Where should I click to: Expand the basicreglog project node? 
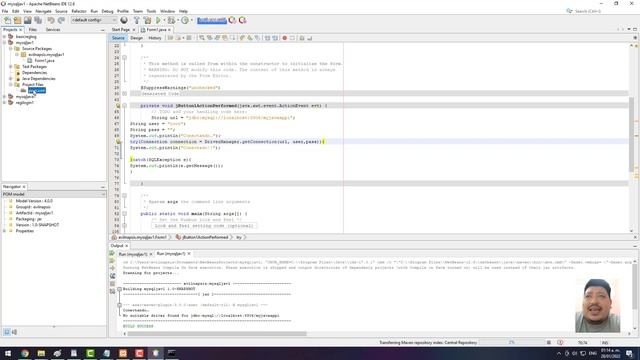[x=4, y=37]
